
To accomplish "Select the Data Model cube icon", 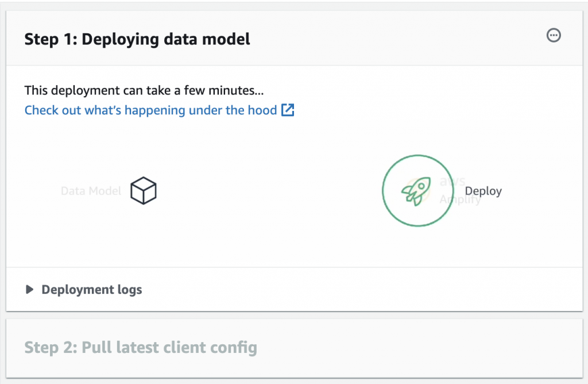I will (144, 190).
